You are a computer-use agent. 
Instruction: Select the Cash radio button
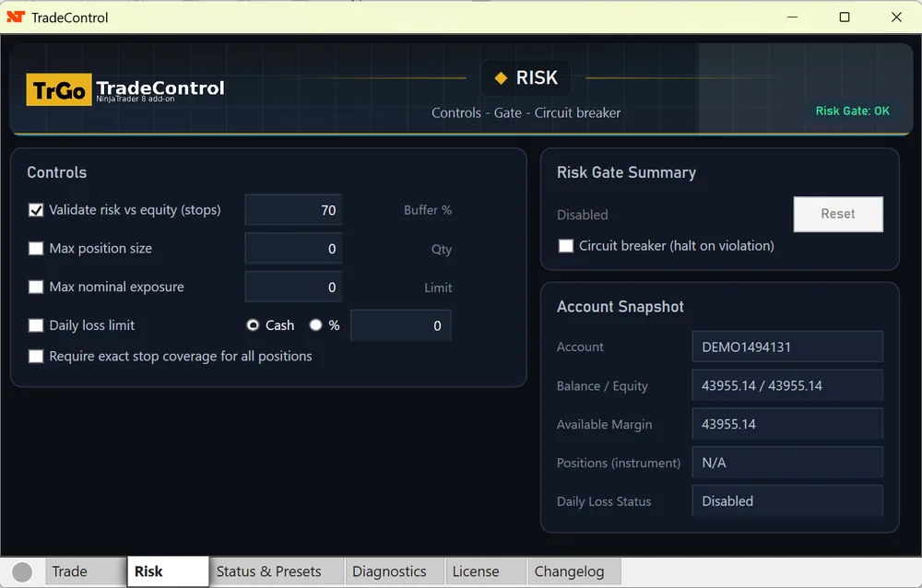click(253, 325)
